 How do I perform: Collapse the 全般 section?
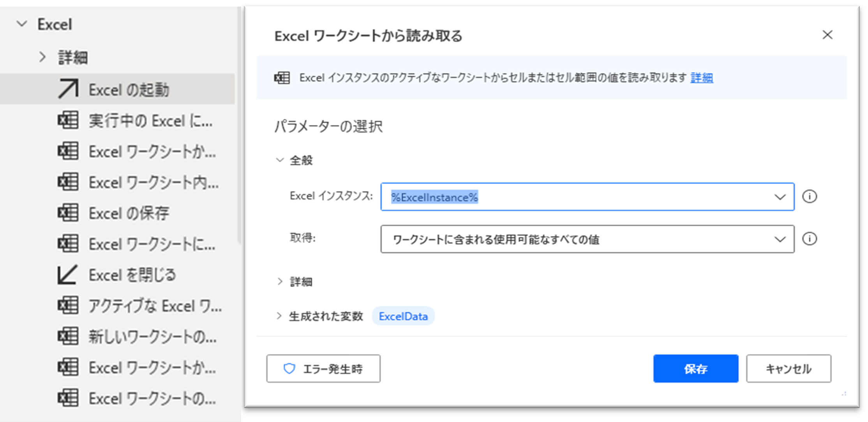click(280, 160)
